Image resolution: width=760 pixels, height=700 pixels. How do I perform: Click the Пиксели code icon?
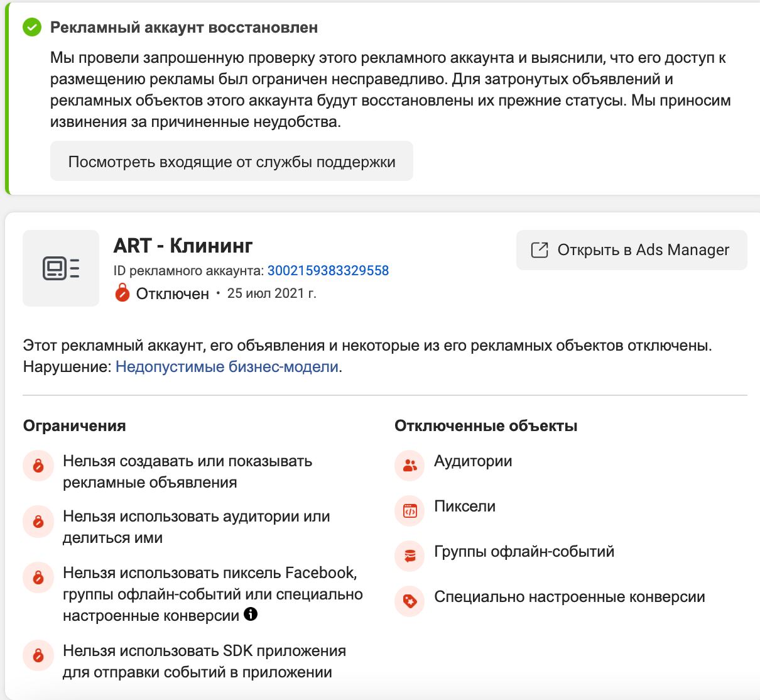(x=410, y=511)
